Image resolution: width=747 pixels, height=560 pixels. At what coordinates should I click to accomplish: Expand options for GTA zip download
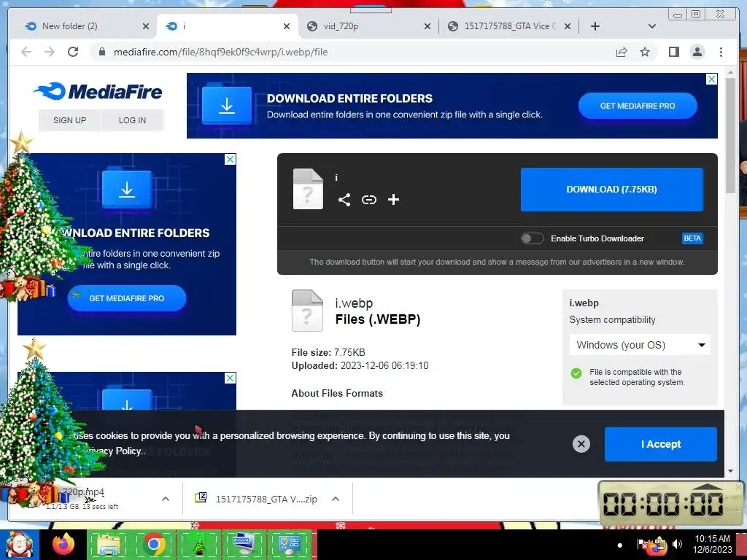336,499
